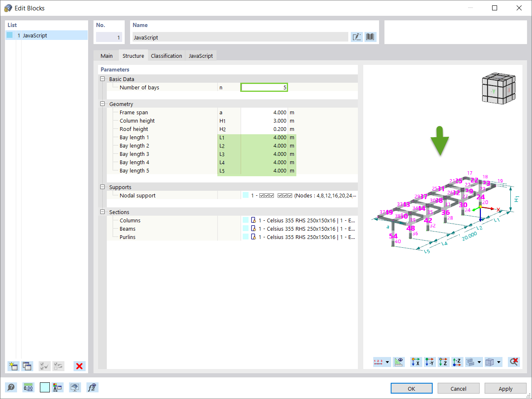Open the JavaScript tab

pos(200,55)
